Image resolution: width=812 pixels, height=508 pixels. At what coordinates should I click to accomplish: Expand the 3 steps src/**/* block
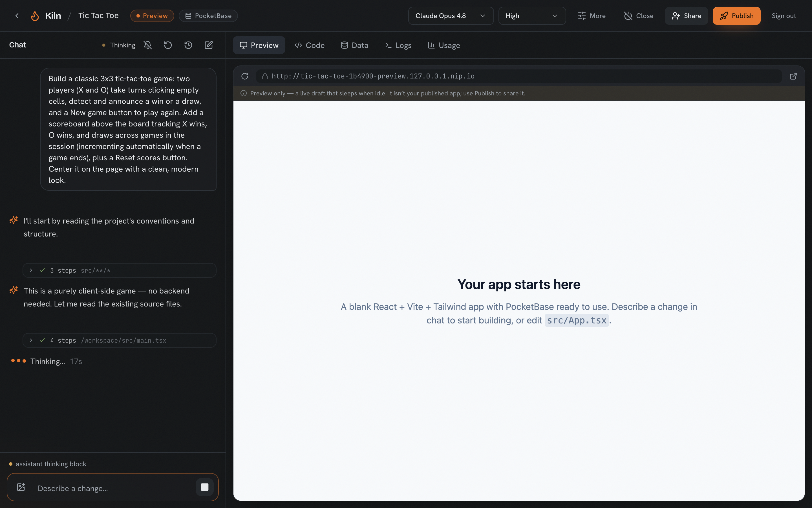[120, 270]
